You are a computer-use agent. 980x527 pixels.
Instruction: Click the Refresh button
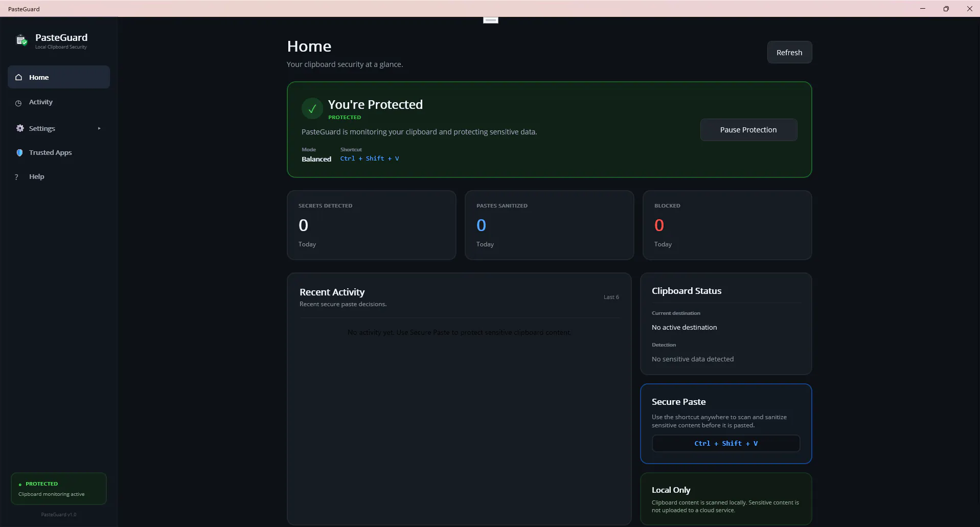coord(789,52)
